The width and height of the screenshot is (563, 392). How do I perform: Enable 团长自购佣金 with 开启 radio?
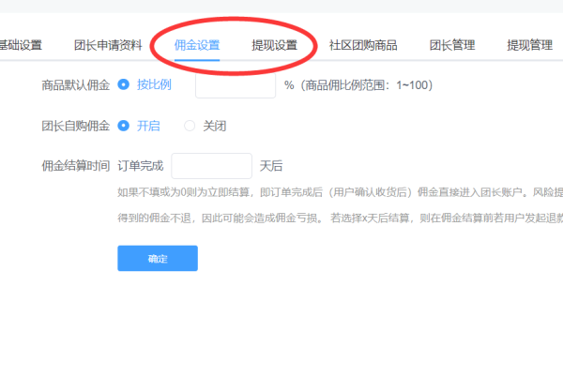pyautogui.click(x=123, y=126)
